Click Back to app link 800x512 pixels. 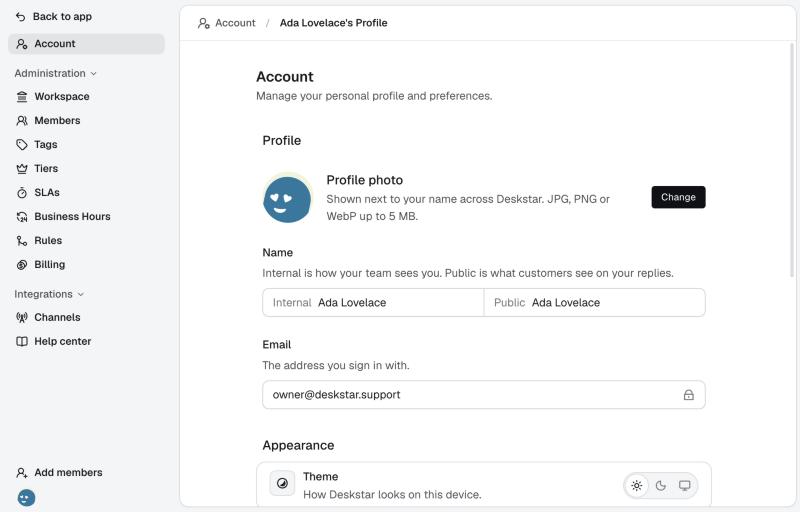coord(54,17)
